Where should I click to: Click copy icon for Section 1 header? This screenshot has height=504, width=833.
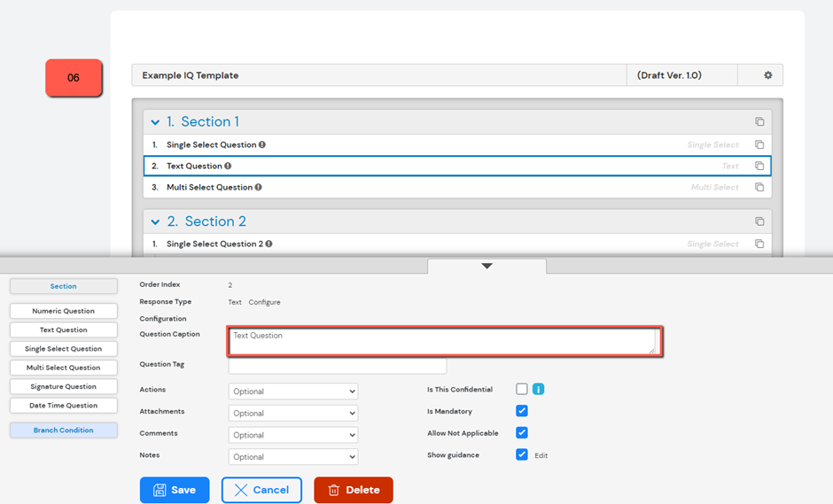point(759,122)
